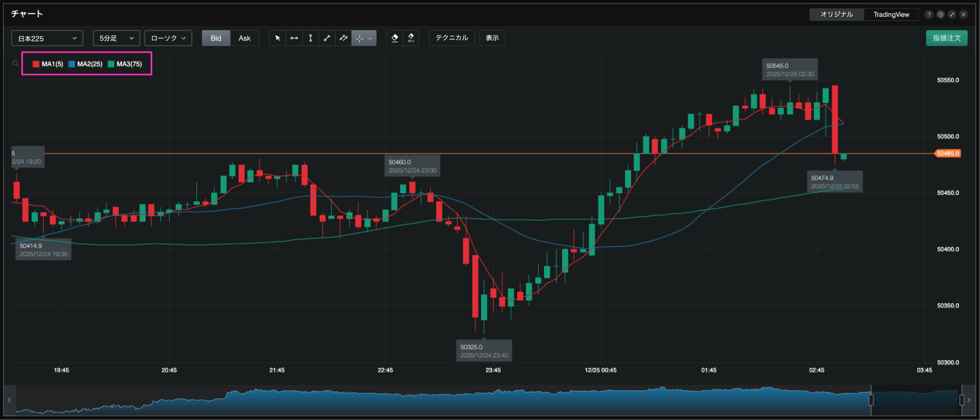Select the diagonal trend line tool
Image resolution: width=980 pixels, height=420 pixels.
point(327,38)
